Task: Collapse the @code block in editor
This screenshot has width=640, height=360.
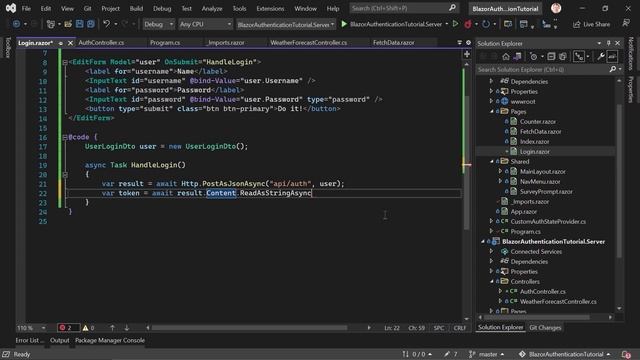Action: tap(65, 137)
